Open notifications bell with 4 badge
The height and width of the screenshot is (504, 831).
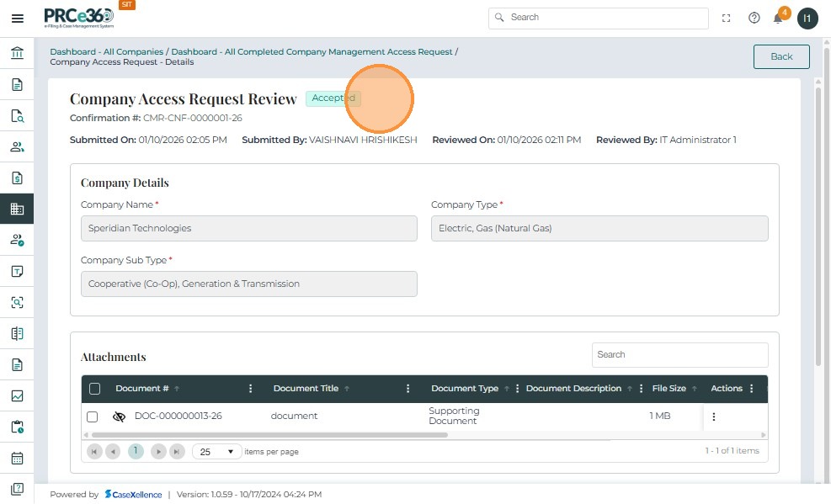[x=779, y=17]
